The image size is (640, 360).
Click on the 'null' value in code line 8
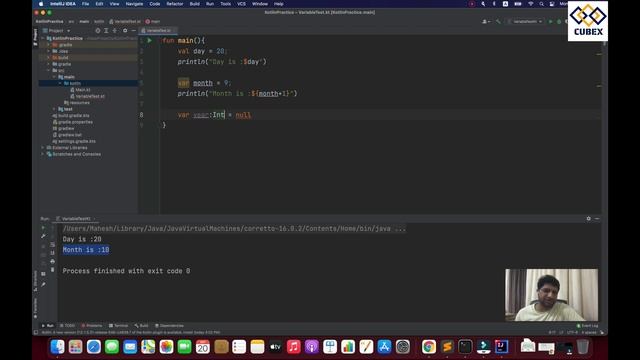243,115
